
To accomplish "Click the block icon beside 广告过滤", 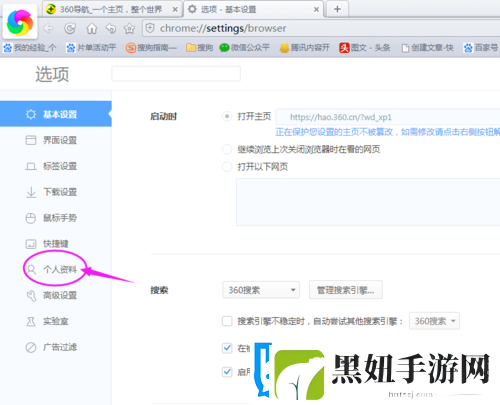I will [x=31, y=347].
